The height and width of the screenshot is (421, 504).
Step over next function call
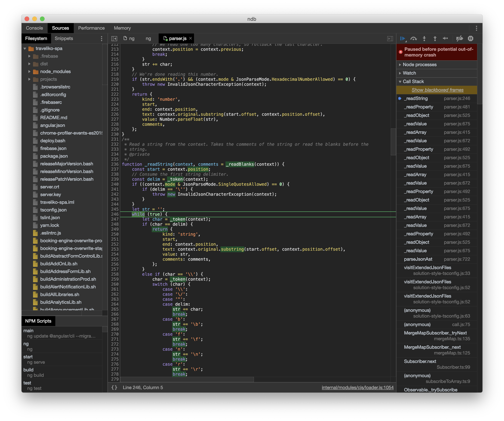tap(414, 39)
